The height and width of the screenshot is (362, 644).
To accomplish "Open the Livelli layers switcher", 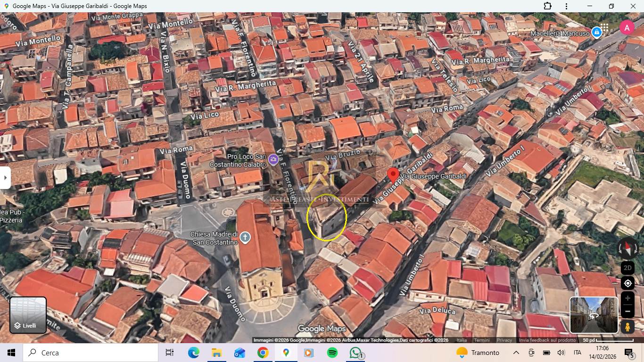I will [28, 315].
